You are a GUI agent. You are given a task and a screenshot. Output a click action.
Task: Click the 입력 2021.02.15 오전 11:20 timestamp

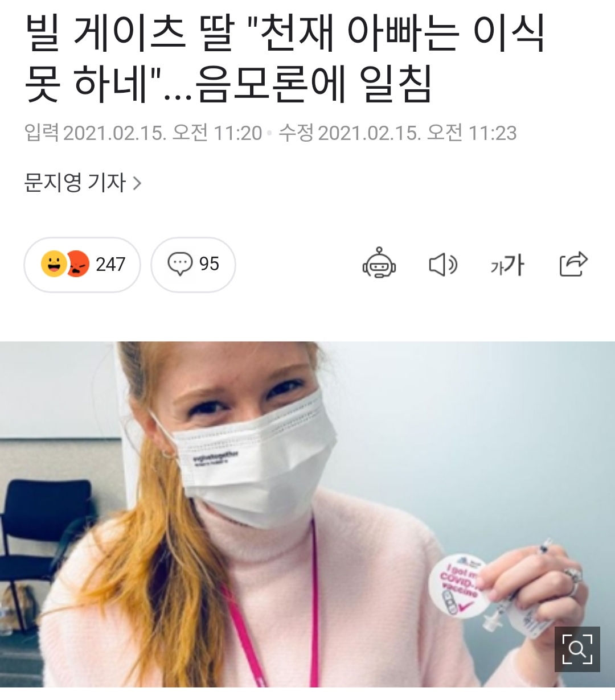tap(143, 133)
